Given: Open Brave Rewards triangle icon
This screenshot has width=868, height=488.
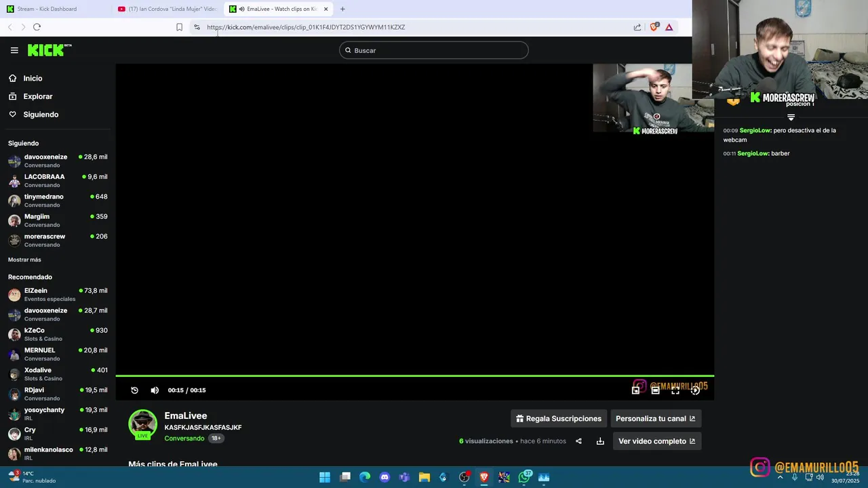Looking at the screenshot, I should (669, 27).
